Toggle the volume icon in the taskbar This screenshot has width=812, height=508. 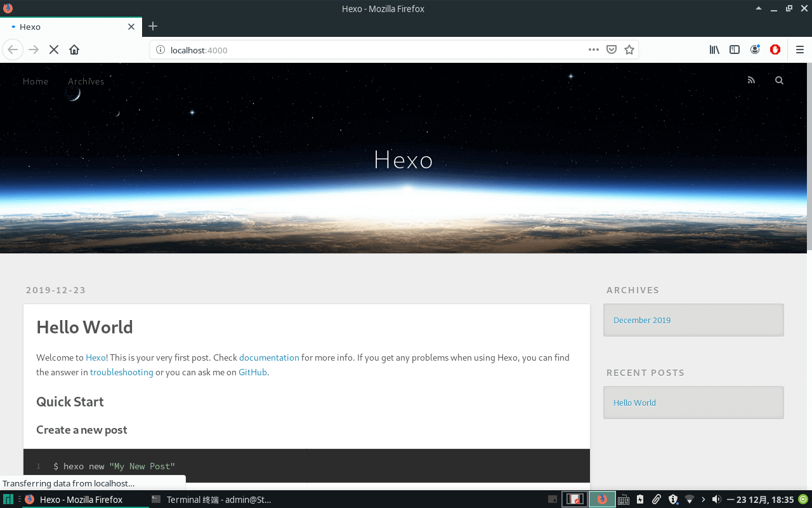tap(717, 500)
